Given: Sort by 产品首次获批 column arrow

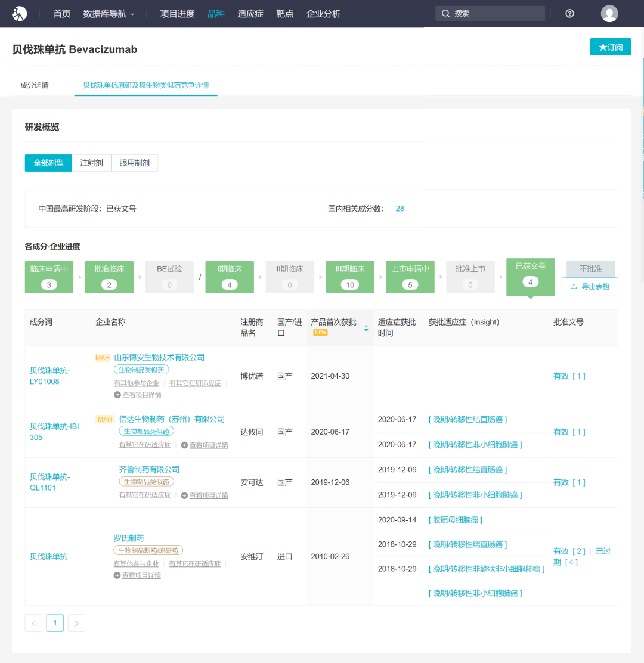Looking at the screenshot, I should 366,328.
